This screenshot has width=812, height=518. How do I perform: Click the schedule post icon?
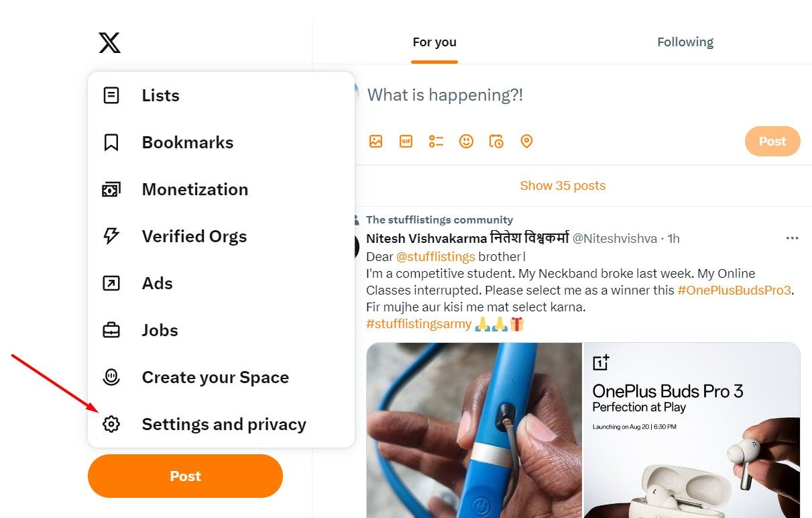[x=496, y=142]
